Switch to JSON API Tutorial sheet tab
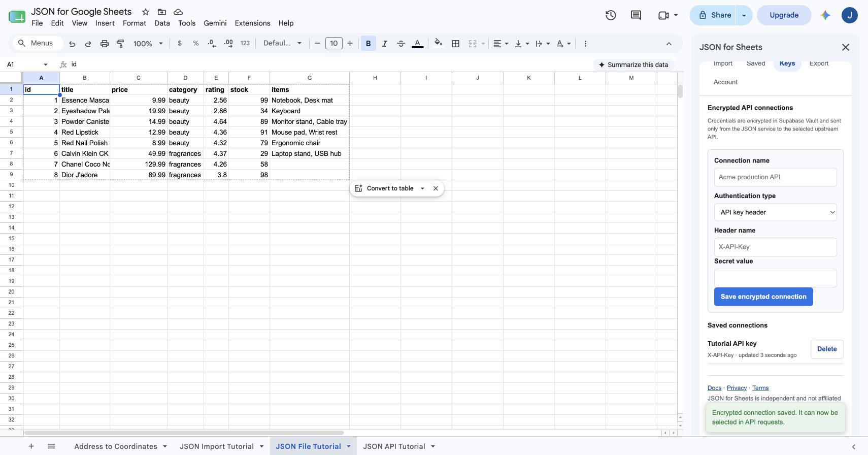The width and height of the screenshot is (868, 455). (394, 446)
